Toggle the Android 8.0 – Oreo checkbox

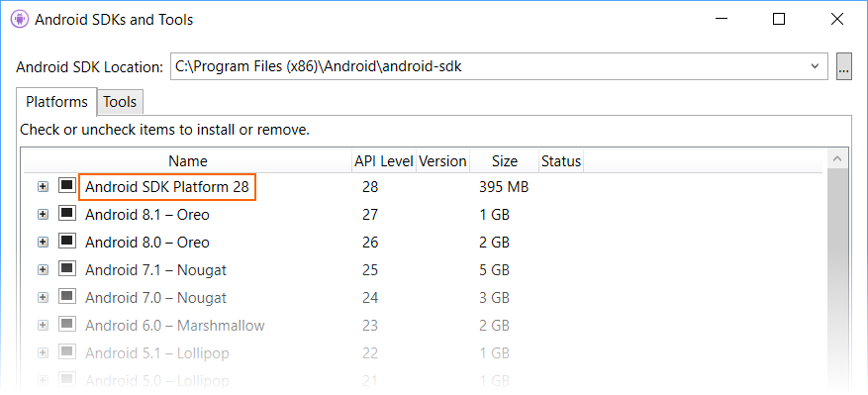point(67,241)
